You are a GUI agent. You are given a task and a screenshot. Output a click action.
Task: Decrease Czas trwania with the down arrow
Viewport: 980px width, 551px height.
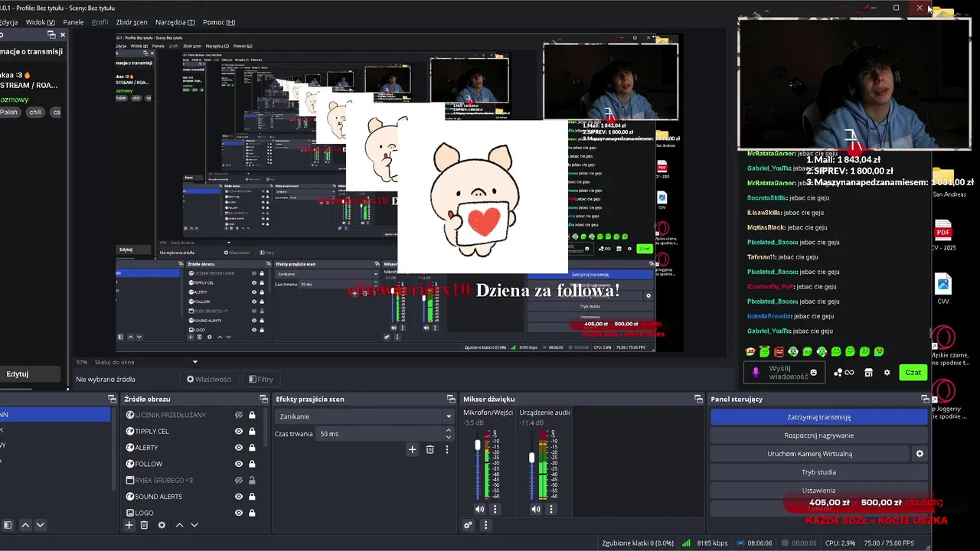(449, 437)
